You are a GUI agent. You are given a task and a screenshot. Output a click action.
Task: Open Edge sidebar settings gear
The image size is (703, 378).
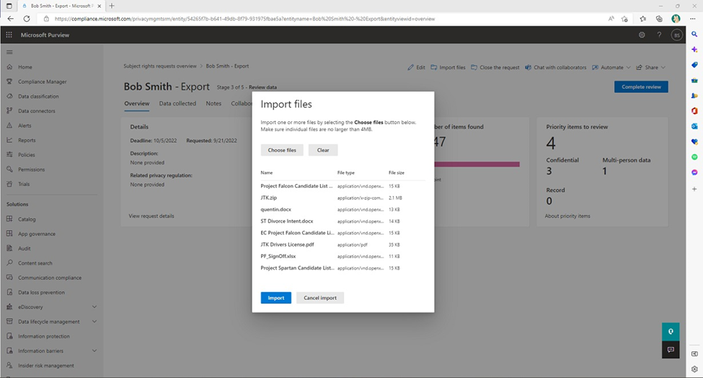[x=694, y=369]
